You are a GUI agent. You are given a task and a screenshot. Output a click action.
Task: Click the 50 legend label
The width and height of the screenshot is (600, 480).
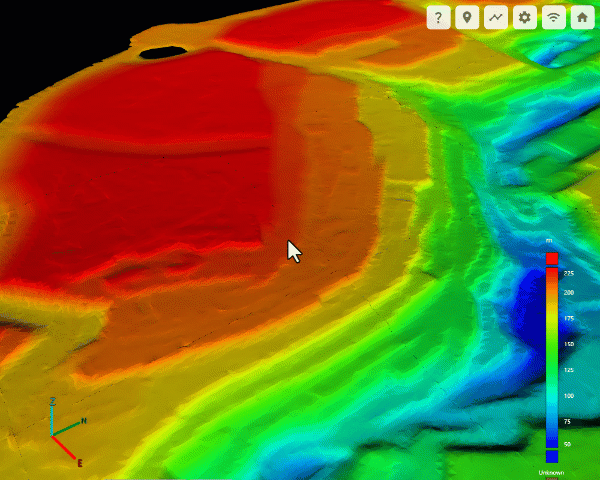point(567,444)
